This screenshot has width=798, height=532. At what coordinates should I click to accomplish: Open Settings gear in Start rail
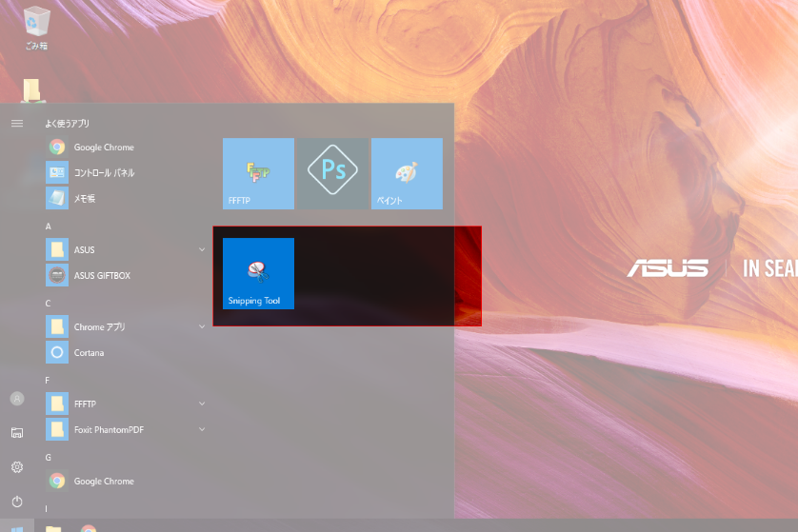coord(17,467)
